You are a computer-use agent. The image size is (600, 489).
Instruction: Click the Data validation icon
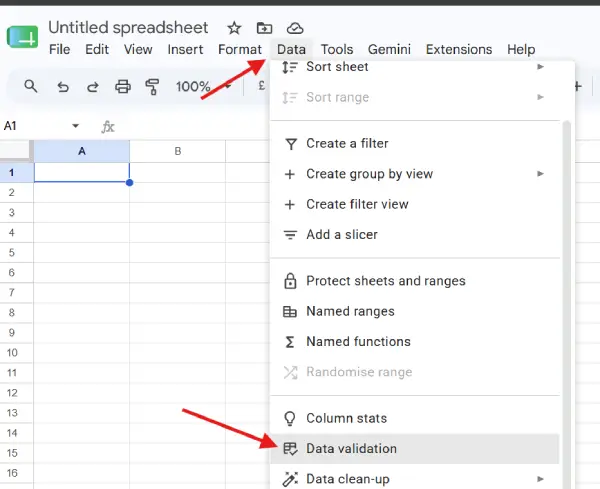[290, 448]
